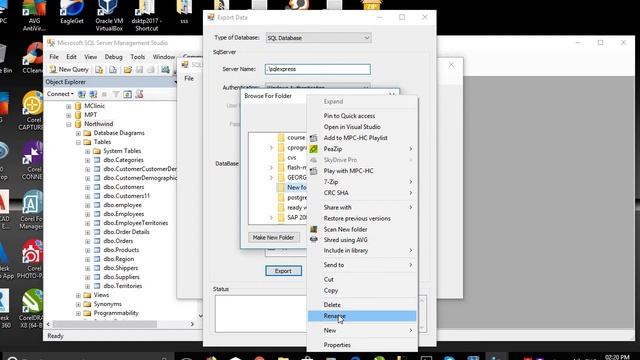The width and height of the screenshot is (640, 360).
Task: Click the New Query toolbar button
Action: (x=69, y=70)
